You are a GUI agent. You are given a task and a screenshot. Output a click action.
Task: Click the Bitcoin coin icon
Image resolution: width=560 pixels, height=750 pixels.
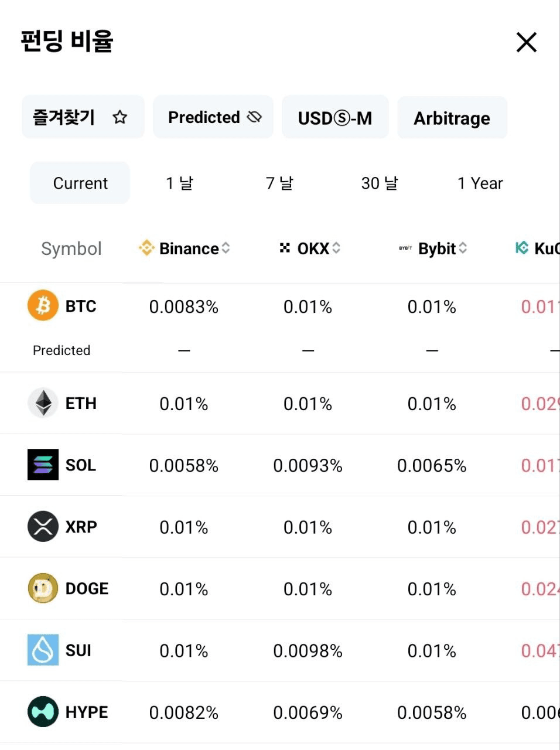[x=43, y=305]
